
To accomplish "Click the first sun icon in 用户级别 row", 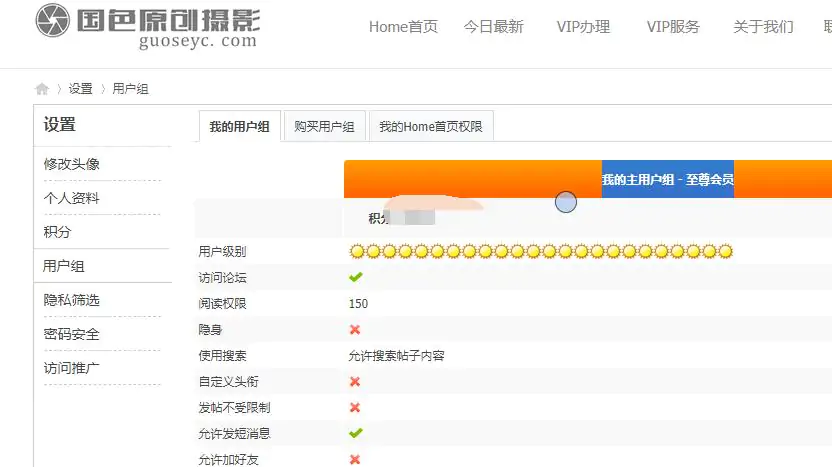I will (x=358, y=252).
